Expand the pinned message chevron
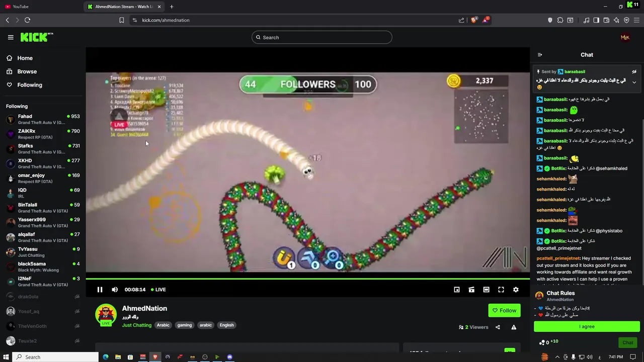644x362 pixels. pos(634,82)
